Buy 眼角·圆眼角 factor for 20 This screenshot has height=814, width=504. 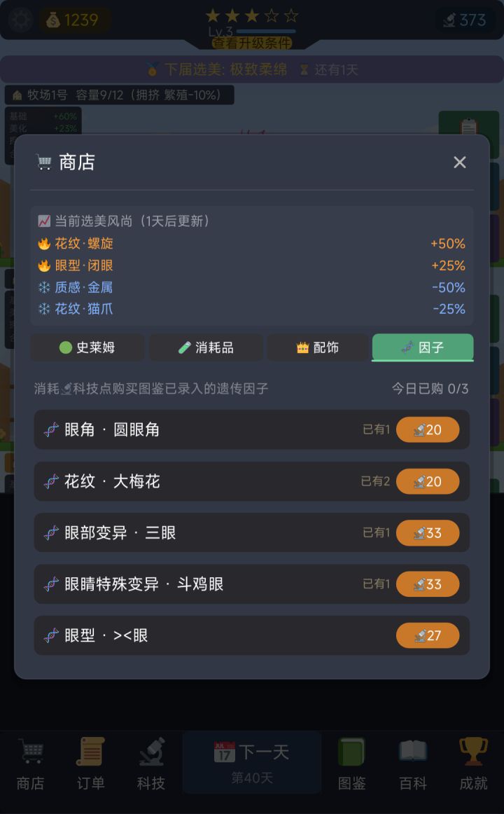[x=428, y=429]
